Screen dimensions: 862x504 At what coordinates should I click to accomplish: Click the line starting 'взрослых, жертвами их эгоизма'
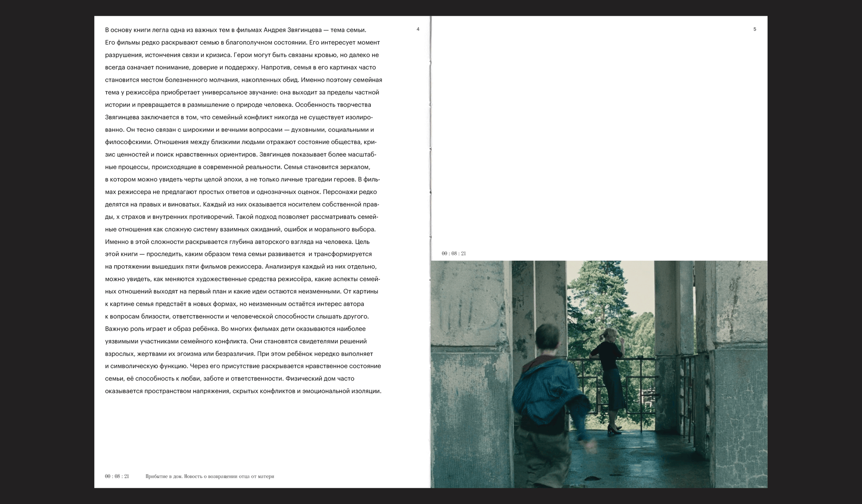point(239,354)
